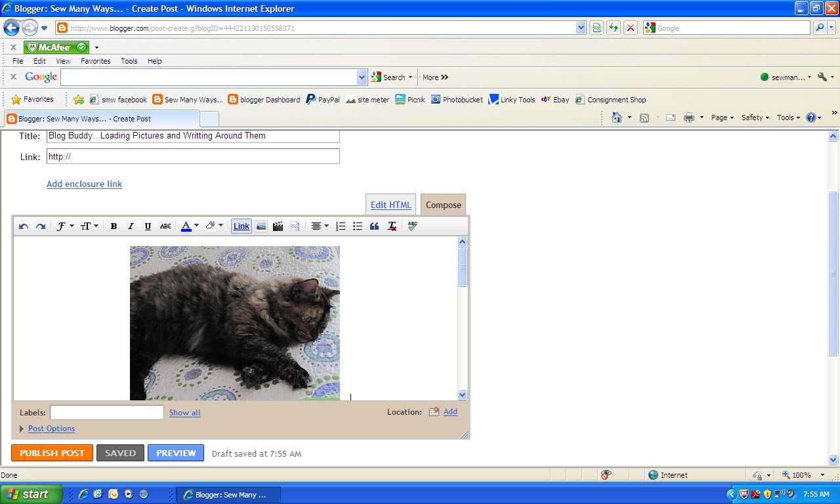Screen dimensions: 840x504
Task: Open the Favorites menu
Action: coord(96,61)
